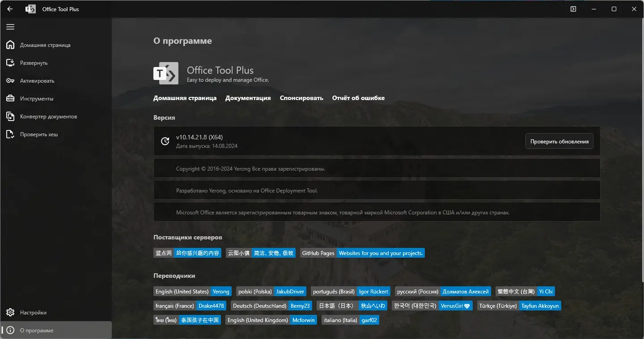Open the hamburger navigation menu

[x=10, y=27]
